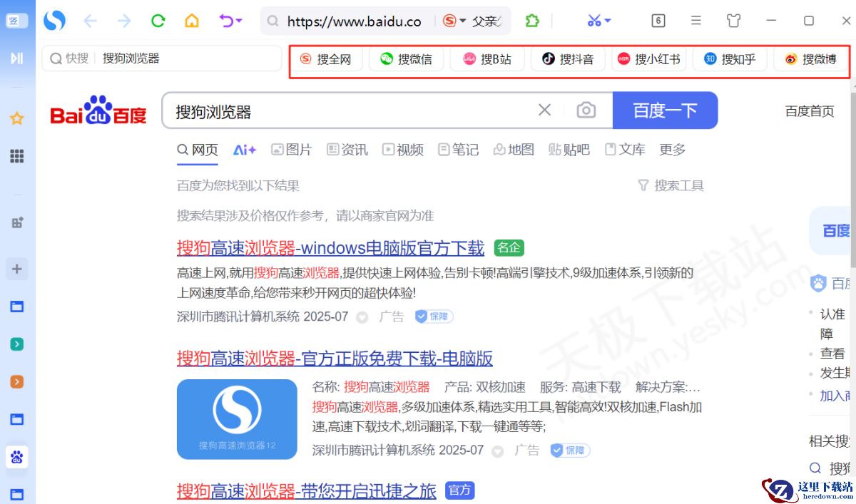
Task: Open the skin shirt icon
Action: [734, 21]
